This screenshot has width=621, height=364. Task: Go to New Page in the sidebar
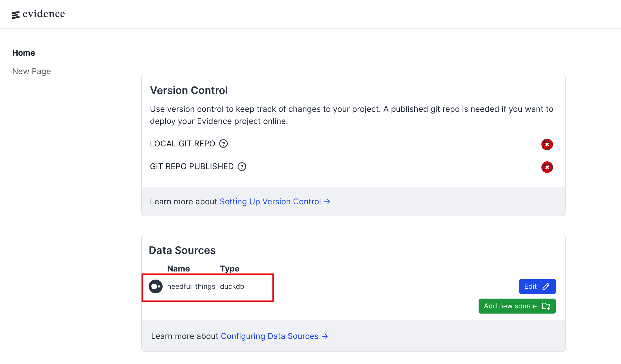31,71
